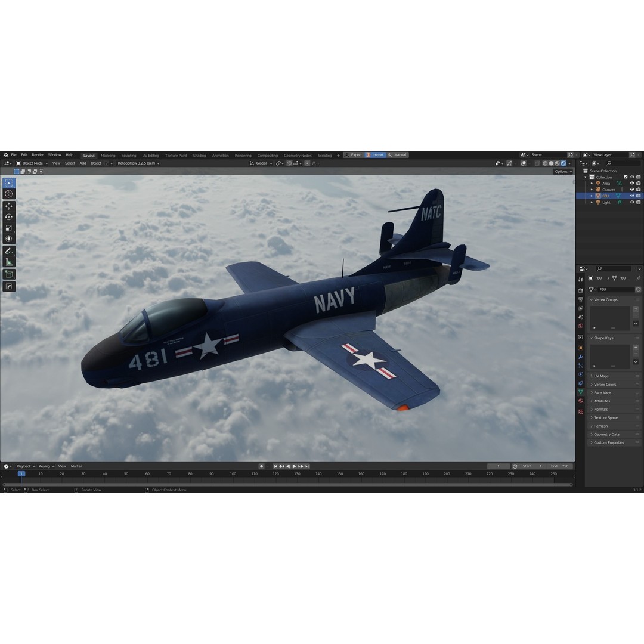
Task: Hide the F6U object in viewport
Action: pyautogui.click(x=632, y=196)
